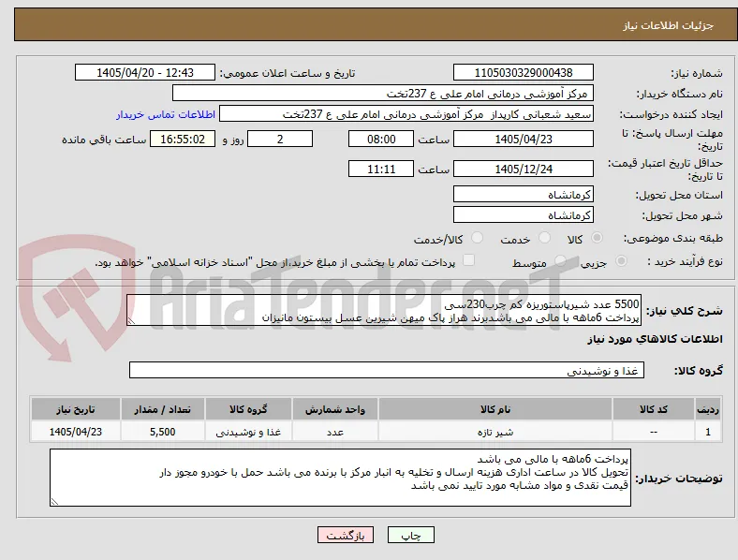Click the نام کالا column header
Image resolution: width=738 pixels, height=560 pixels.
coord(495,409)
